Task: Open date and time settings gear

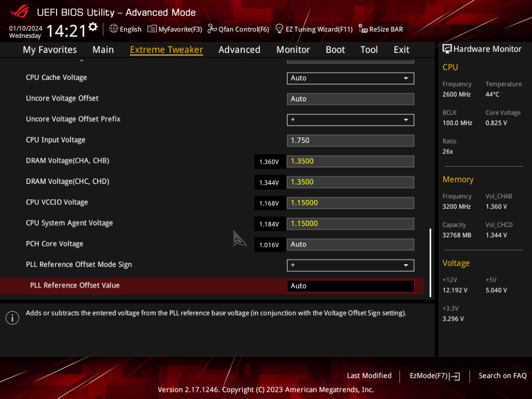Action: click(93, 27)
